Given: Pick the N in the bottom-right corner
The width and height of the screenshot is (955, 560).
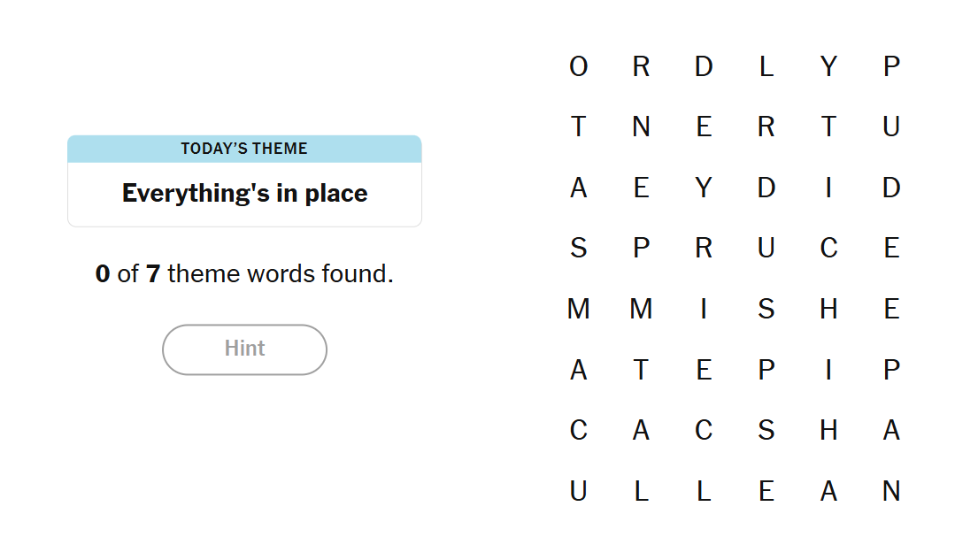Looking at the screenshot, I should (x=891, y=491).
